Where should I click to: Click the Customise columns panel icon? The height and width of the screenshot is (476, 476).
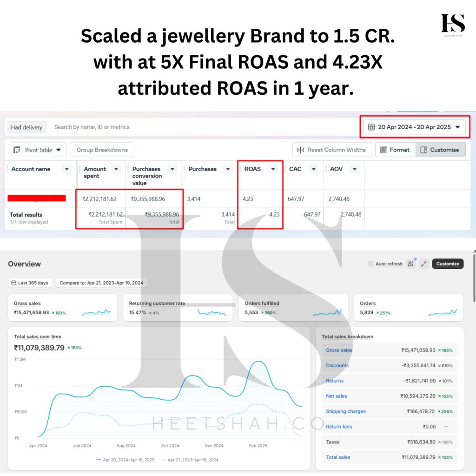pos(424,150)
